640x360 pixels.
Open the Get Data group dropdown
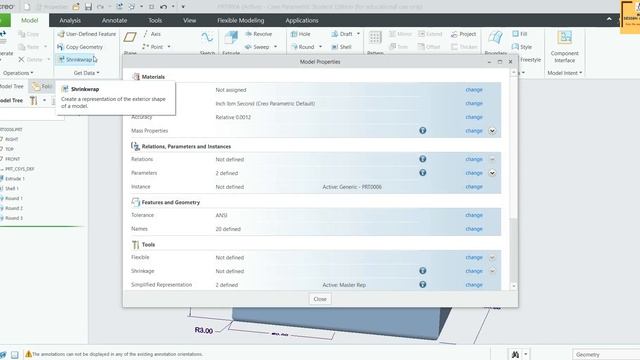(x=87, y=73)
